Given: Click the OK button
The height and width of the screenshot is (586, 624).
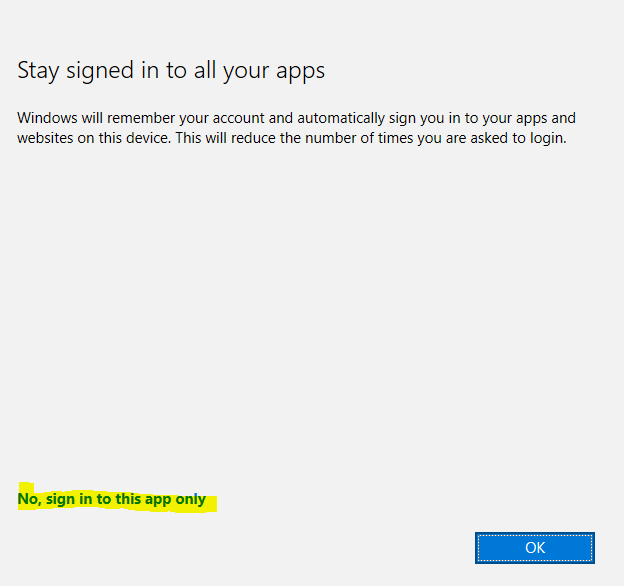Looking at the screenshot, I should tap(534, 548).
